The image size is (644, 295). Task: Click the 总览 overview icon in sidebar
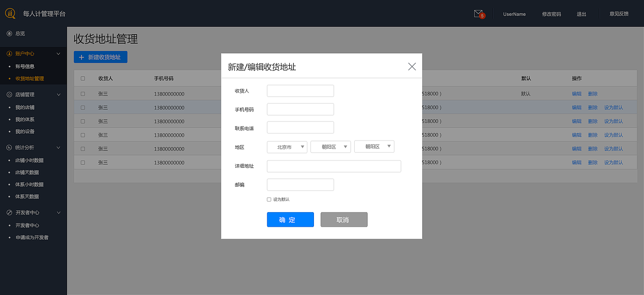[9, 34]
